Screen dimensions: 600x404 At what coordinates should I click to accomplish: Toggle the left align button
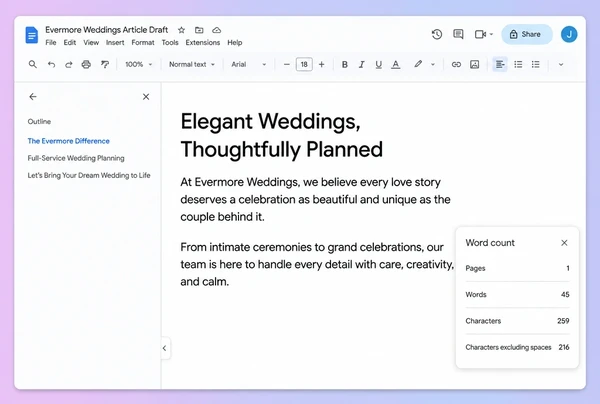click(x=500, y=64)
